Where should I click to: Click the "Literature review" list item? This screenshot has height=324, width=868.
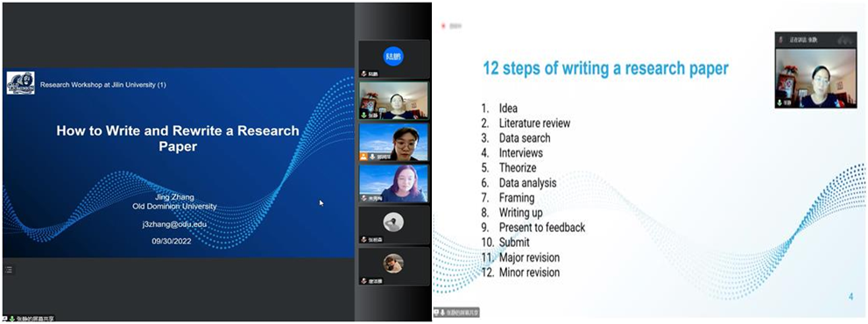(x=534, y=123)
